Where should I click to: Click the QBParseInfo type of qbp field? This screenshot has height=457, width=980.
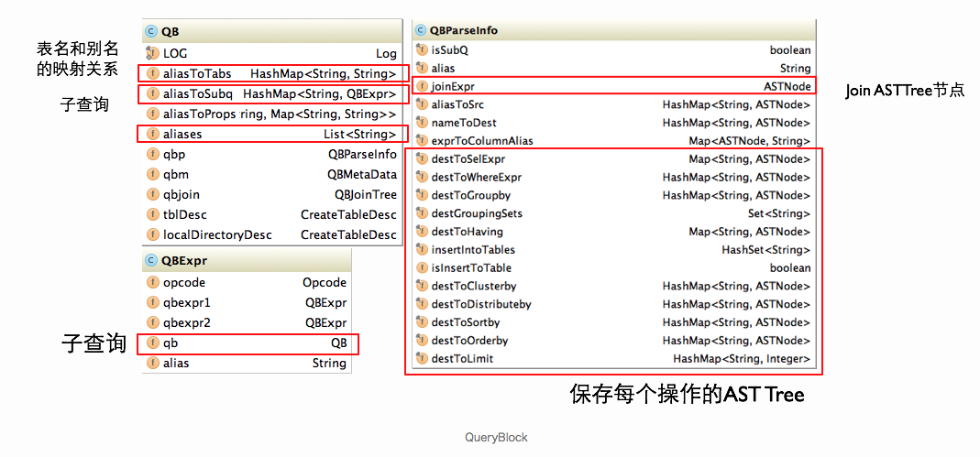361,154
